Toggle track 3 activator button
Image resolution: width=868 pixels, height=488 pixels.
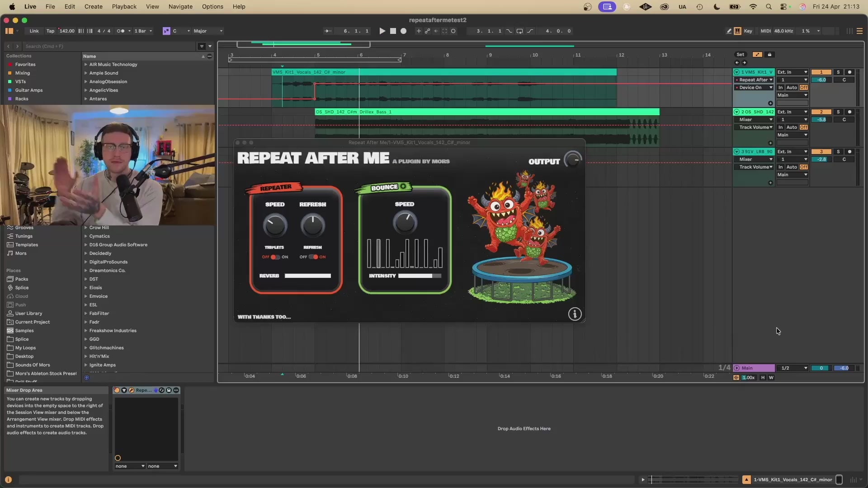[821, 152]
